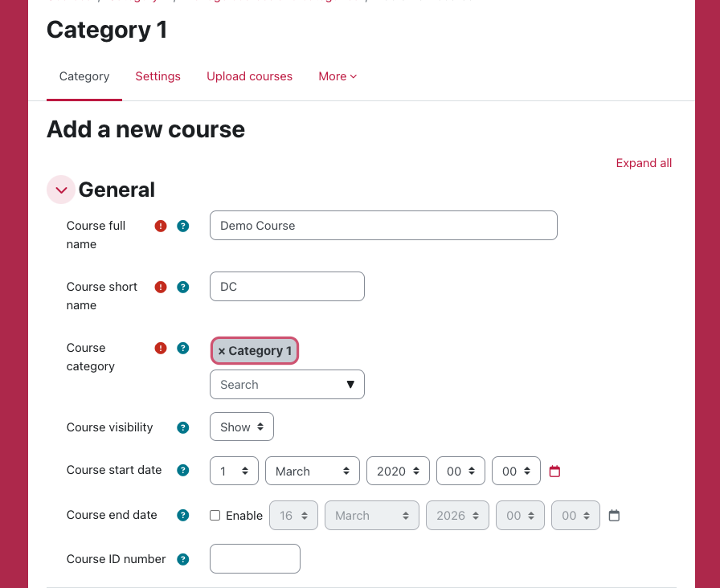Open start date year 2020 dropdown

(x=398, y=471)
